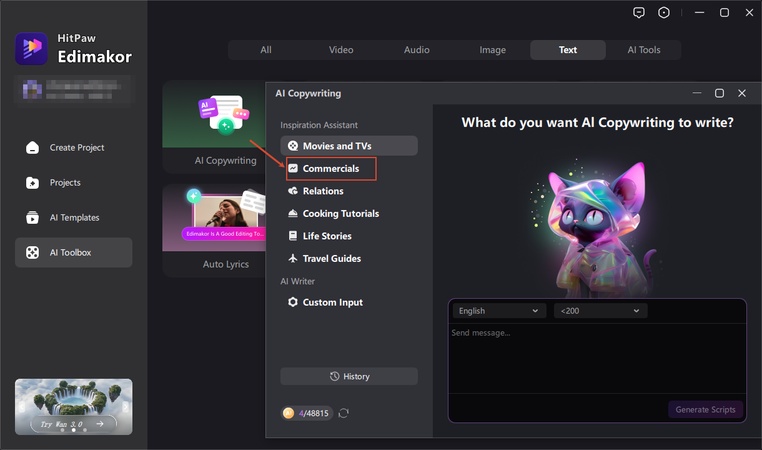This screenshot has height=450, width=762.
Task: Minimize the AI Copywriting dialog
Action: (x=697, y=93)
